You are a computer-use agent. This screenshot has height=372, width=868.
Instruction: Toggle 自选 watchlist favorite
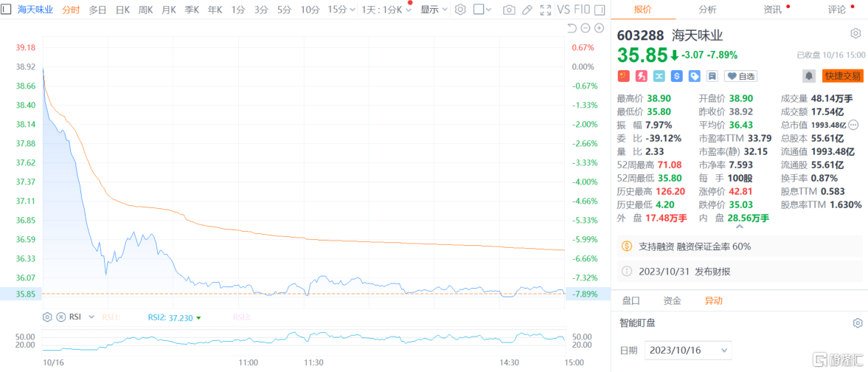[x=741, y=75]
